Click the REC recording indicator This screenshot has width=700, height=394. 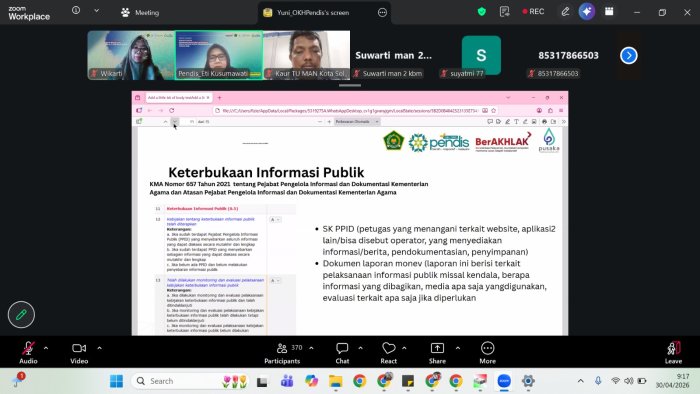tap(533, 12)
